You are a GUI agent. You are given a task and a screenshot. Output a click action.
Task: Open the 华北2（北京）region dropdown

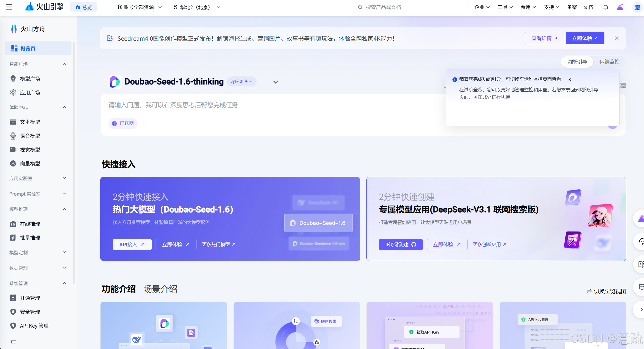[197, 7]
